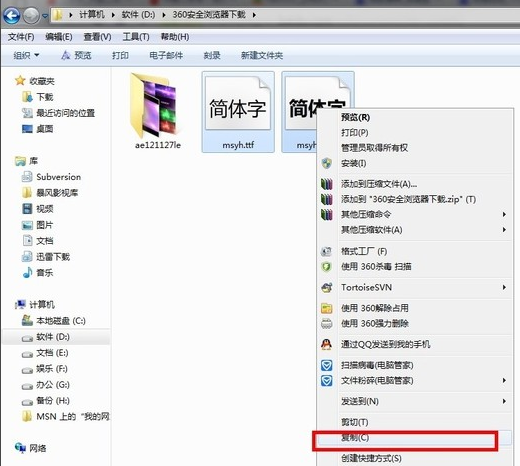Expand the arrow after 360安全浏览器下载 in address bar
Viewport: 520px width, 466px height.
(x=254, y=15)
